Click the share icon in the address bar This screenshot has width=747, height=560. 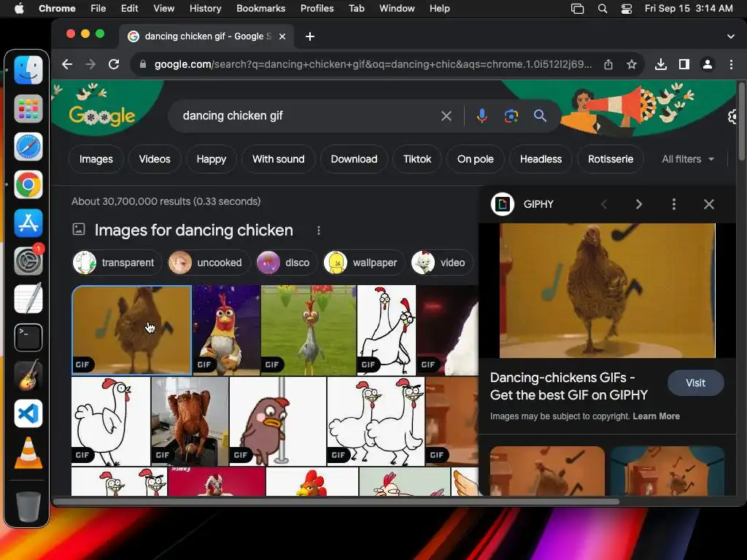(x=608, y=64)
